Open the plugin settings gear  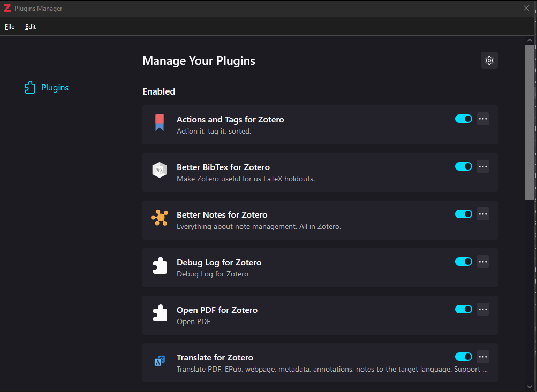click(x=489, y=60)
